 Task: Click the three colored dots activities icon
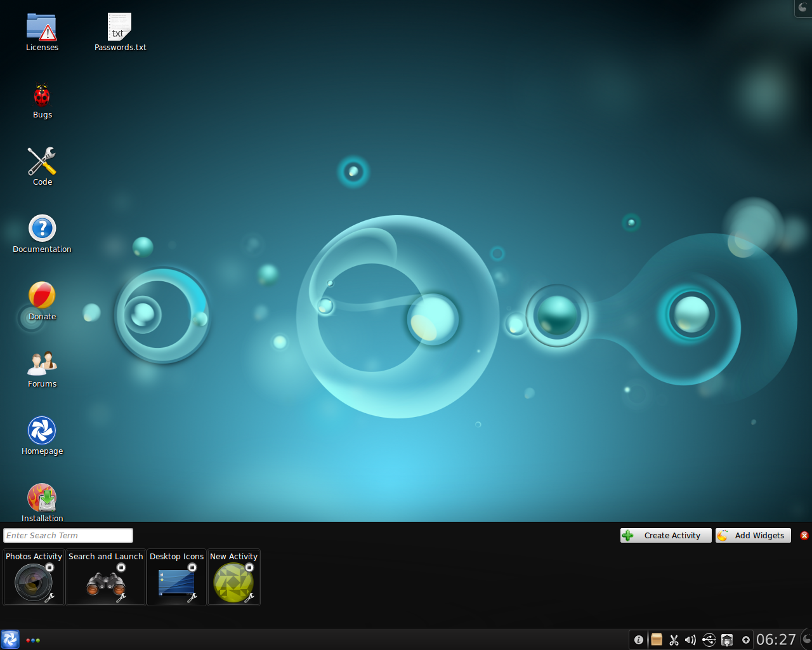(x=33, y=640)
